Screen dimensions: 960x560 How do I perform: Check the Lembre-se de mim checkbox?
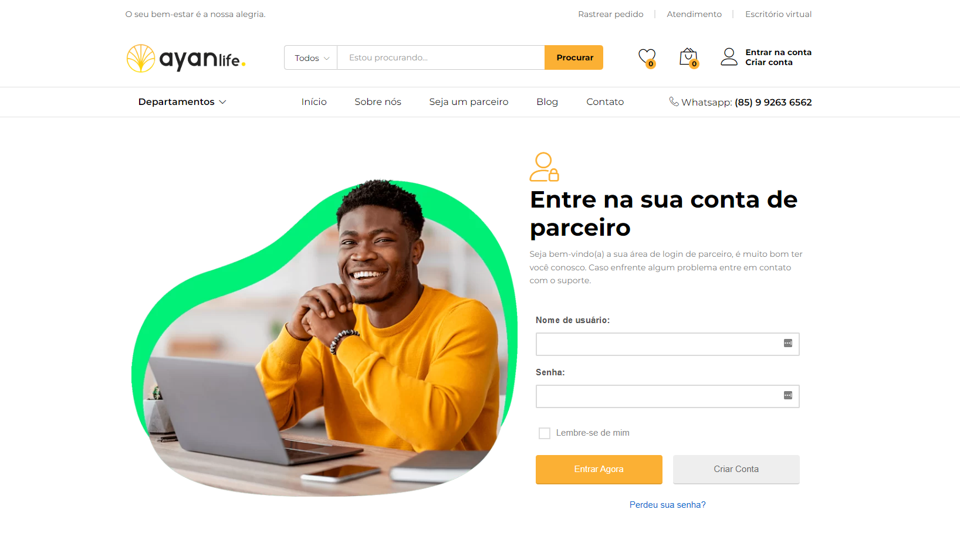tap(545, 433)
